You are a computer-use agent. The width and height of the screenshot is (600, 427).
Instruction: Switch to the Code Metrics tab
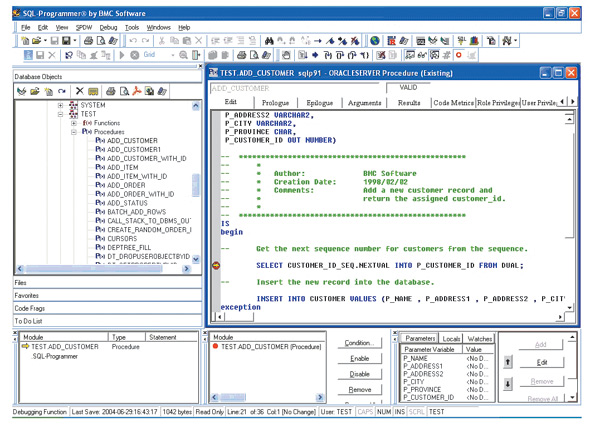click(453, 103)
